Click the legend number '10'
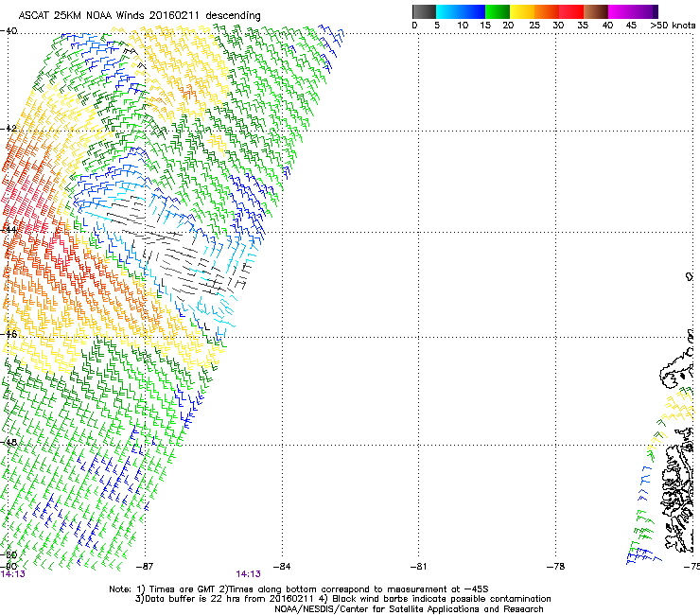This screenshot has height=615, width=700. (463, 25)
